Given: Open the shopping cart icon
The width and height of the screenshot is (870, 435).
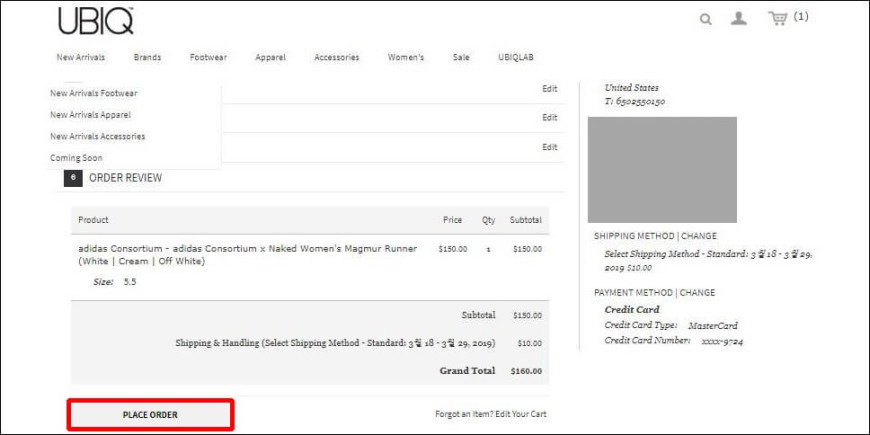Looking at the screenshot, I should coord(778,19).
